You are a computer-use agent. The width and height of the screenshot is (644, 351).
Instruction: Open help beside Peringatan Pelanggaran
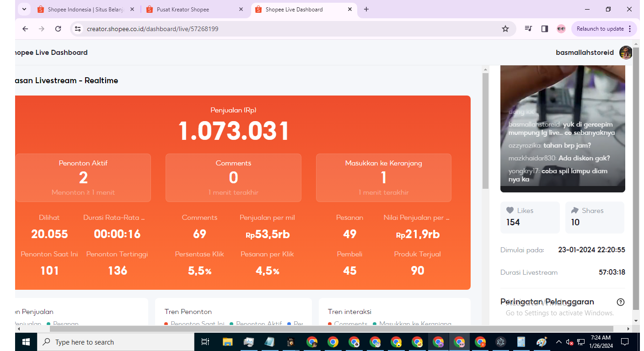click(621, 302)
